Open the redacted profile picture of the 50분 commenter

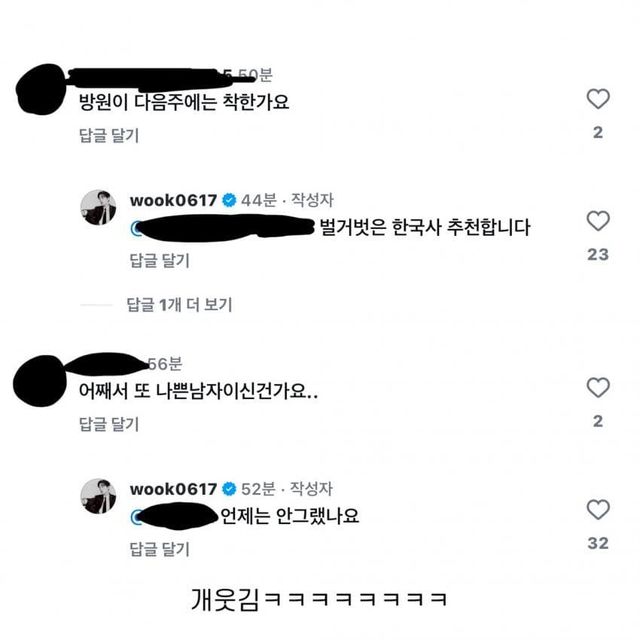pyautogui.click(x=41, y=89)
